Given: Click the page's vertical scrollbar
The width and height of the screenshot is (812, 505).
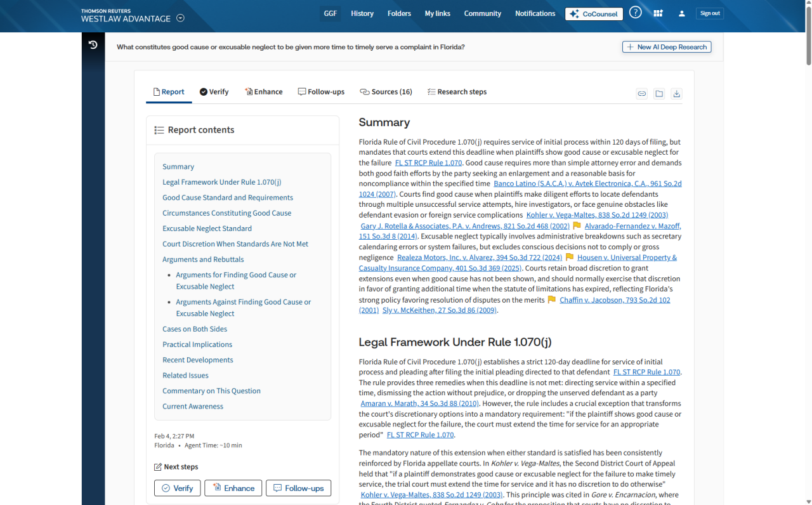Looking at the screenshot, I should [x=808, y=38].
